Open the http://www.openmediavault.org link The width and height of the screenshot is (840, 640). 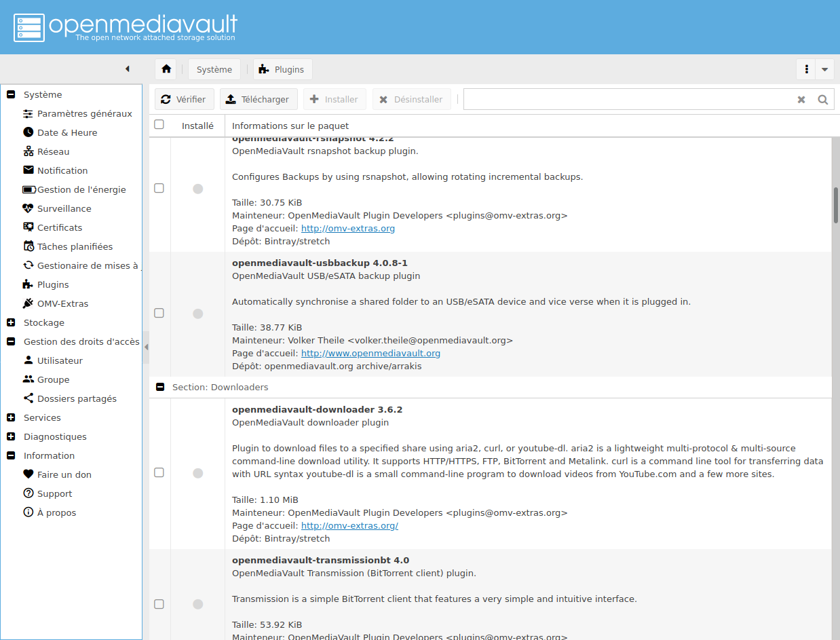370,353
